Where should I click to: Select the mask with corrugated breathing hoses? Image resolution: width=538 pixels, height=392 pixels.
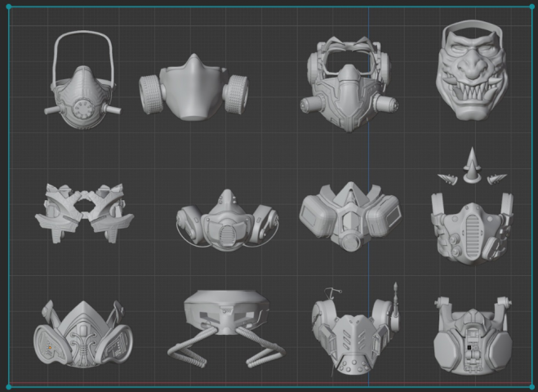click(x=226, y=329)
